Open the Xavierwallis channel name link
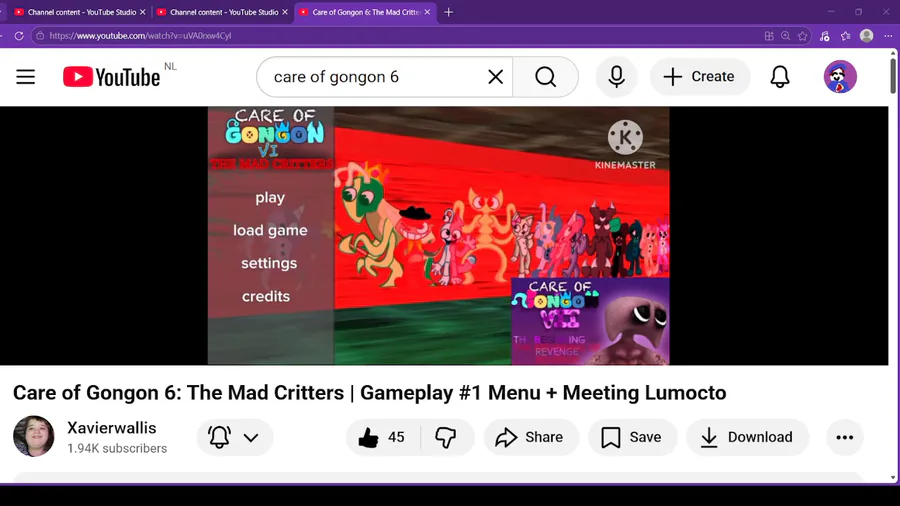This screenshot has width=900, height=506. 111,428
